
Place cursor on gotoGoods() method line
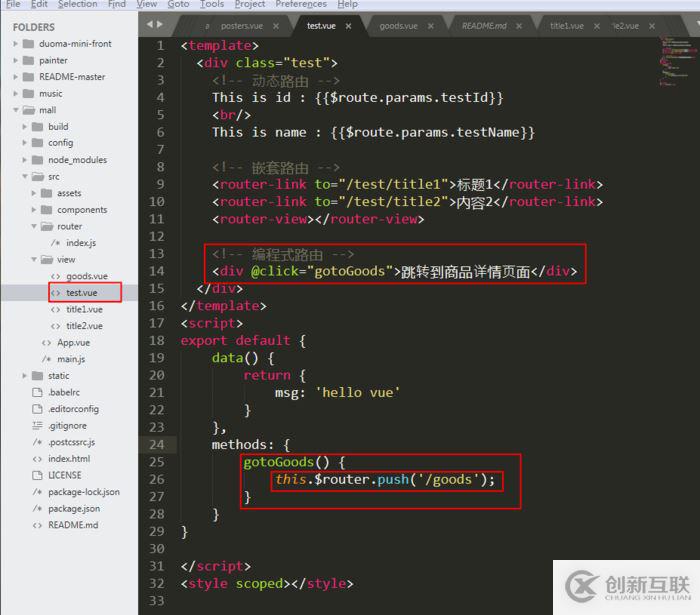pos(294,462)
